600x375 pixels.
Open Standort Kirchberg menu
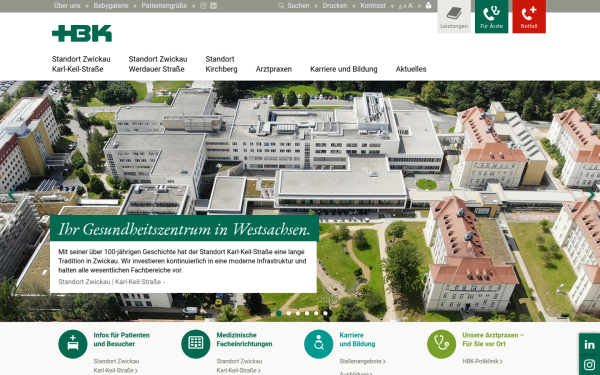[x=221, y=64]
